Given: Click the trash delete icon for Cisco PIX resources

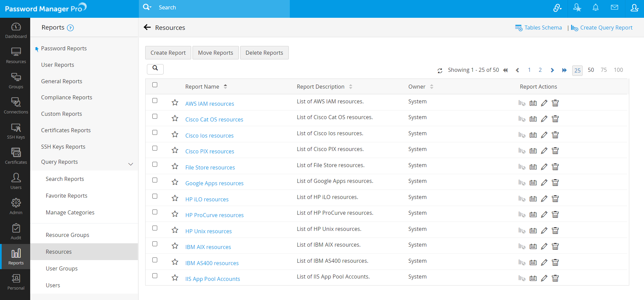Looking at the screenshot, I should pos(555,151).
